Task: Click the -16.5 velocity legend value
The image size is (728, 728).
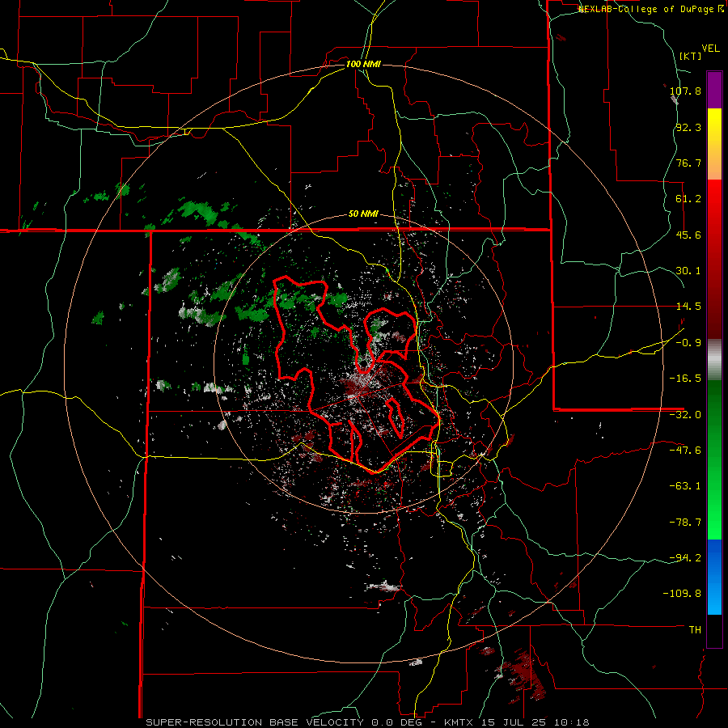Action: (x=685, y=379)
